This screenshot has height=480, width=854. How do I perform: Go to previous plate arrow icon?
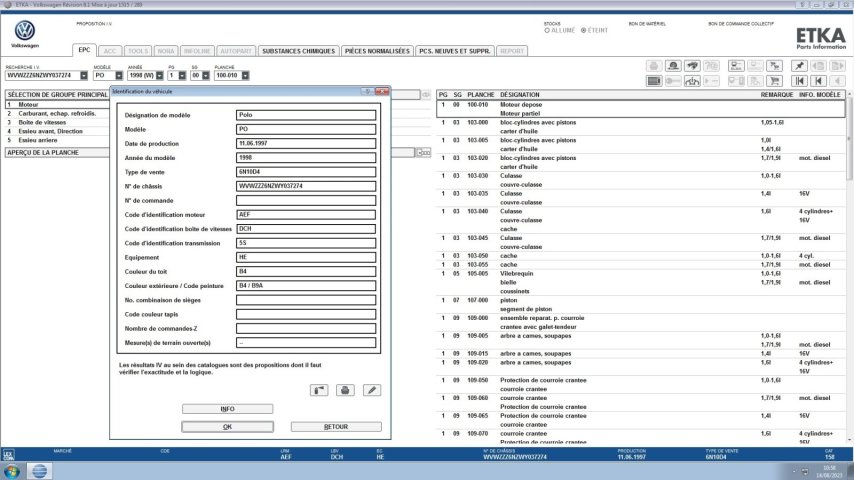(818, 81)
